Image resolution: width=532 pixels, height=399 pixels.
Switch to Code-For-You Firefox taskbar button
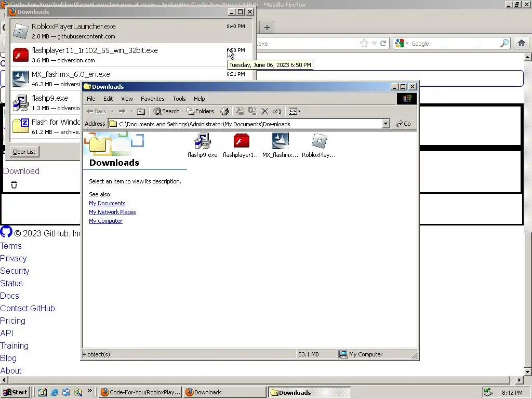(x=140, y=392)
